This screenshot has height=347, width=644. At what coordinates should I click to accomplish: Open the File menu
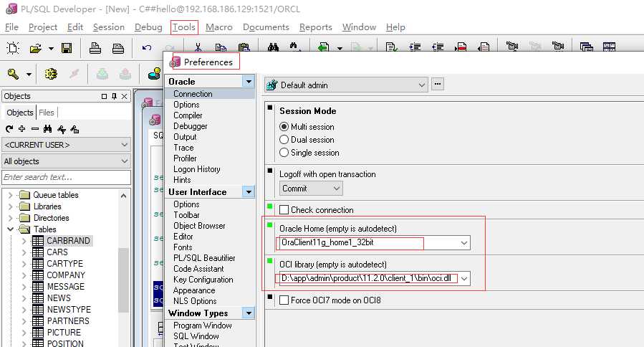11,27
